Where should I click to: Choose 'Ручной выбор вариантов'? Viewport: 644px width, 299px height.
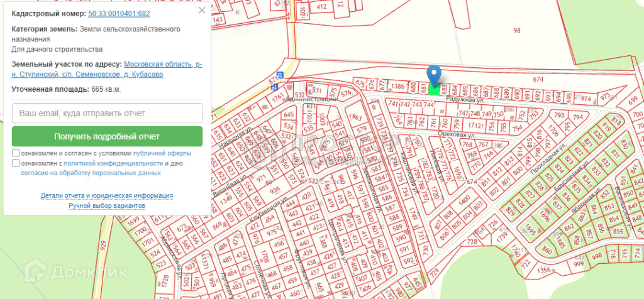tap(107, 205)
